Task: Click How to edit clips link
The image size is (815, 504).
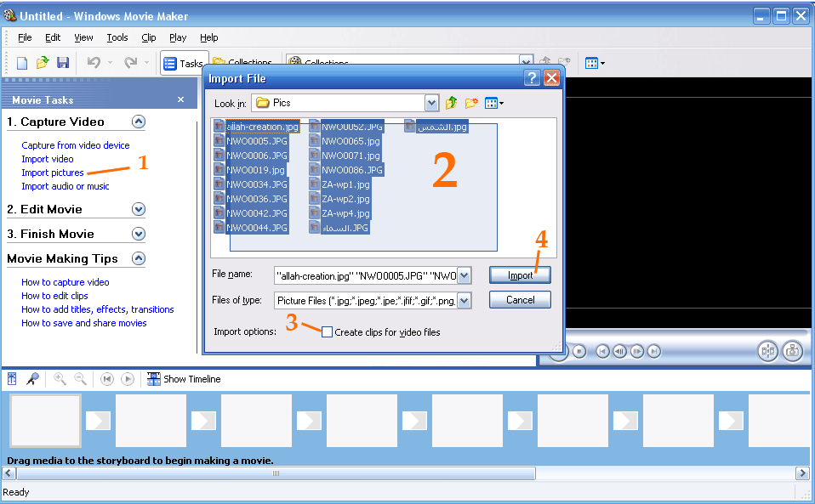Action: click(x=54, y=295)
